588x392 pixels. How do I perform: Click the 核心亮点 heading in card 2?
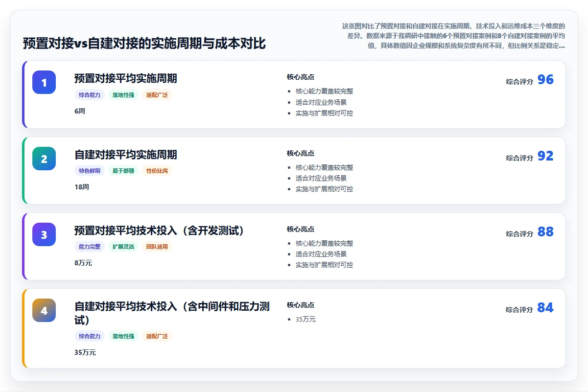point(301,153)
